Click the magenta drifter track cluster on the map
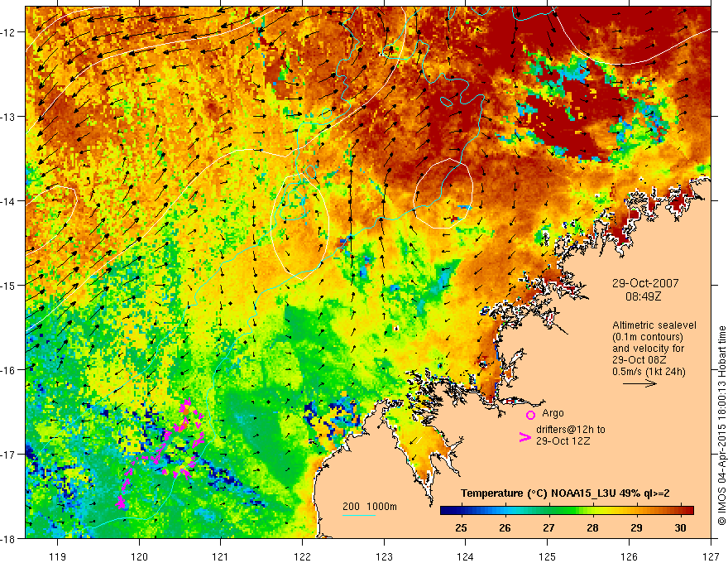Screen dimensions: 728x563 tap(162, 453)
